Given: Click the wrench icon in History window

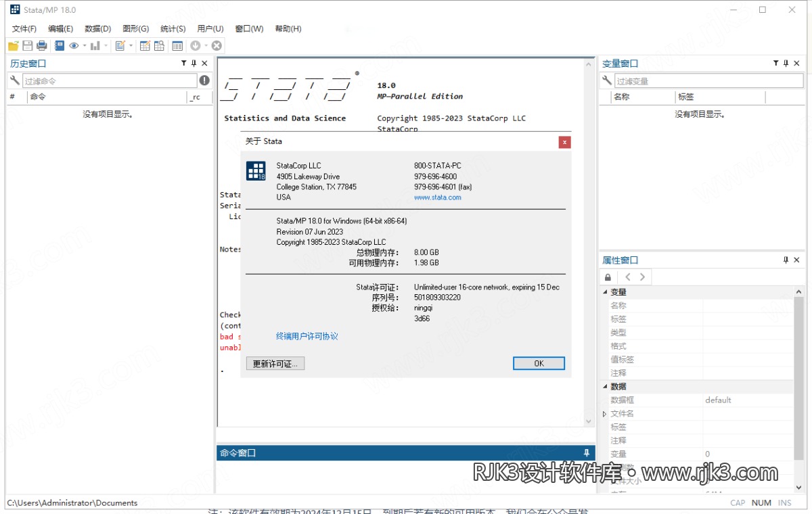Looking at the screenshot, I should [x=15, y=80].
